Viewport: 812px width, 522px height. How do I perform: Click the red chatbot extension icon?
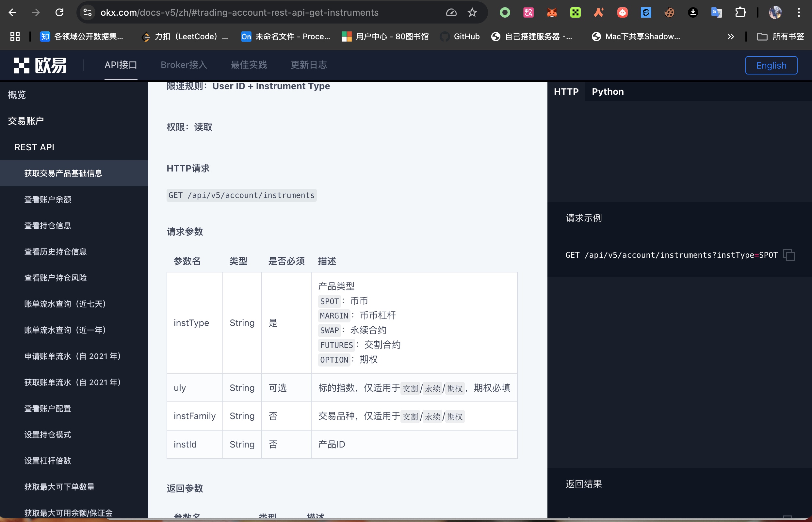click(x=623, y=12)
